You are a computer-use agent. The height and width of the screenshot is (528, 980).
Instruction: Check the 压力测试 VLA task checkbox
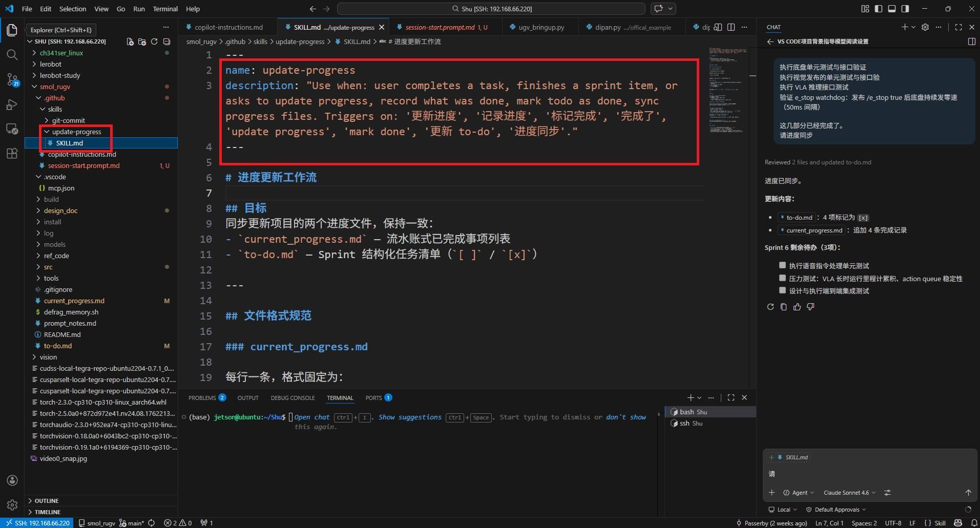pyautogui.click(x=782, y=278)
